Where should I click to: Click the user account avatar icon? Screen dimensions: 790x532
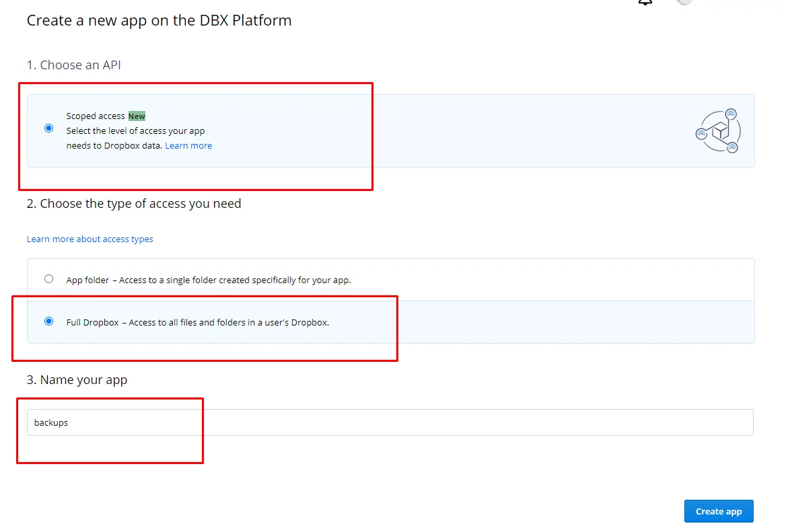pyautogui.click(x=684, y=3)
